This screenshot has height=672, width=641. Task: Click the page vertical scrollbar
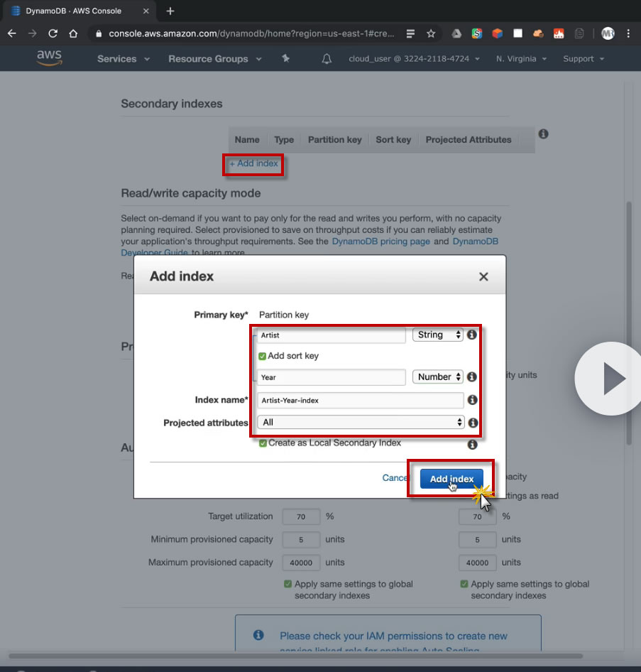coord(629,323)
